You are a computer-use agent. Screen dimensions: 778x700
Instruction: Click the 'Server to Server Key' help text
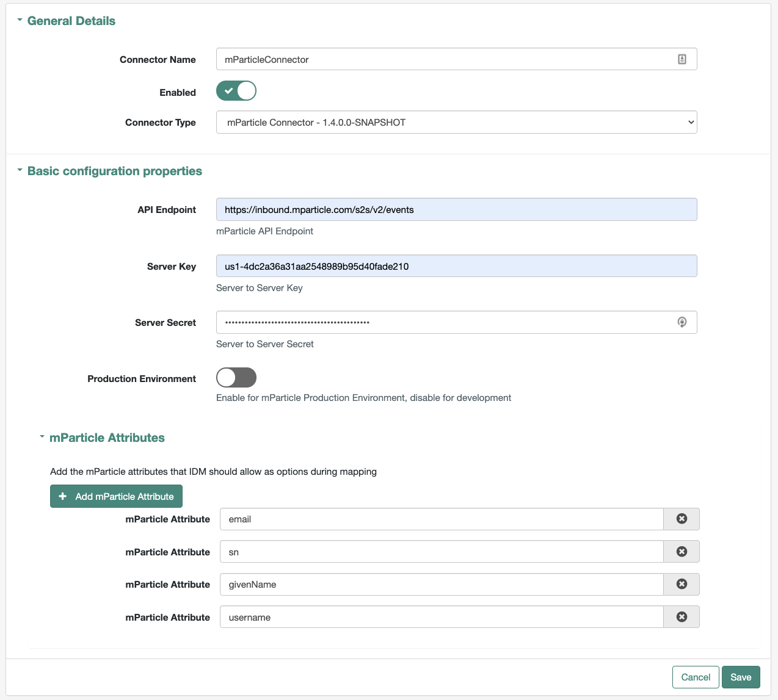(x=260, y=288)
